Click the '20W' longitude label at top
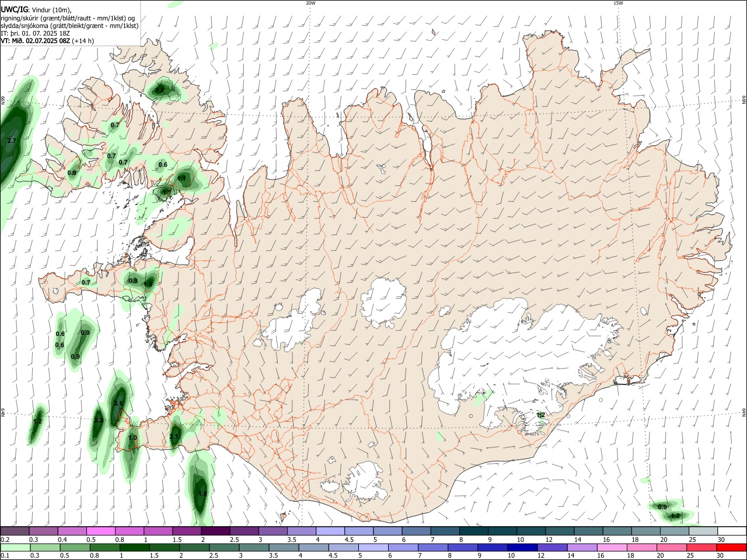The width and height of the screenshot is (747, 560). pos(310,3)
